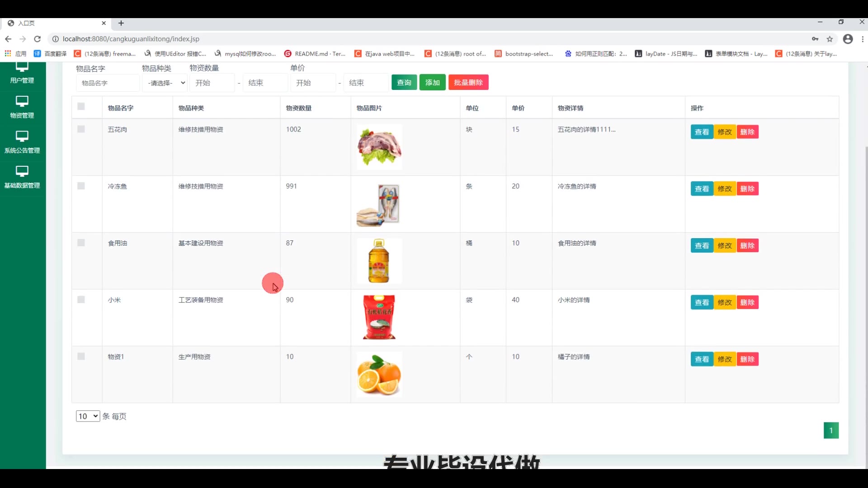The height and width of the screenshot is (488, 868).
Task: Expand 物品种类 请选择 dropdown
Action: click(x=165, y=83)
